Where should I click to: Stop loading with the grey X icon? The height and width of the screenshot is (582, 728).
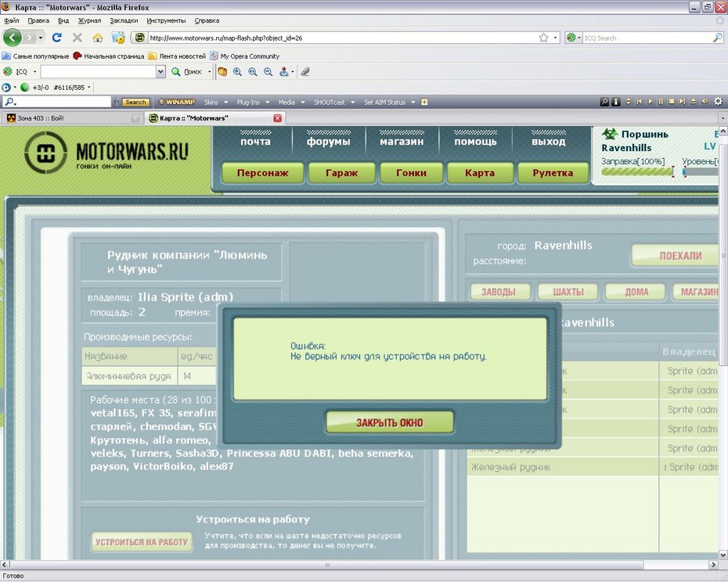click(x=77, y=38)
